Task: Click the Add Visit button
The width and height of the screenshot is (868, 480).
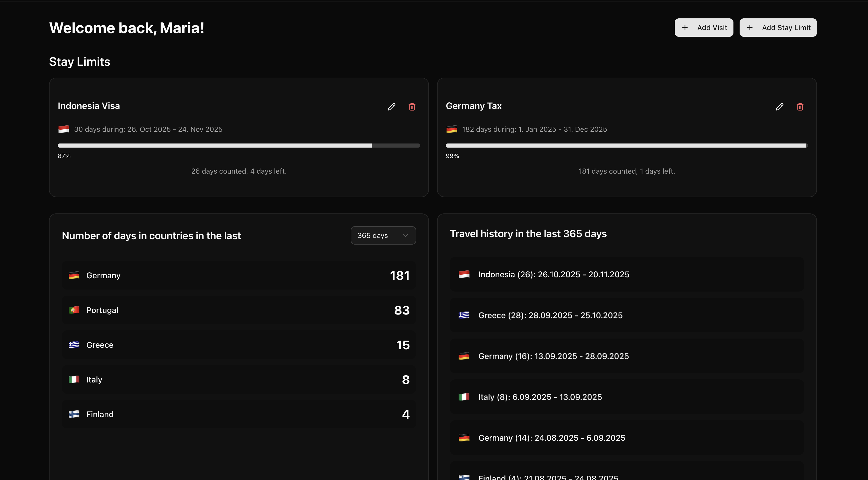Action: coord(703,27)
